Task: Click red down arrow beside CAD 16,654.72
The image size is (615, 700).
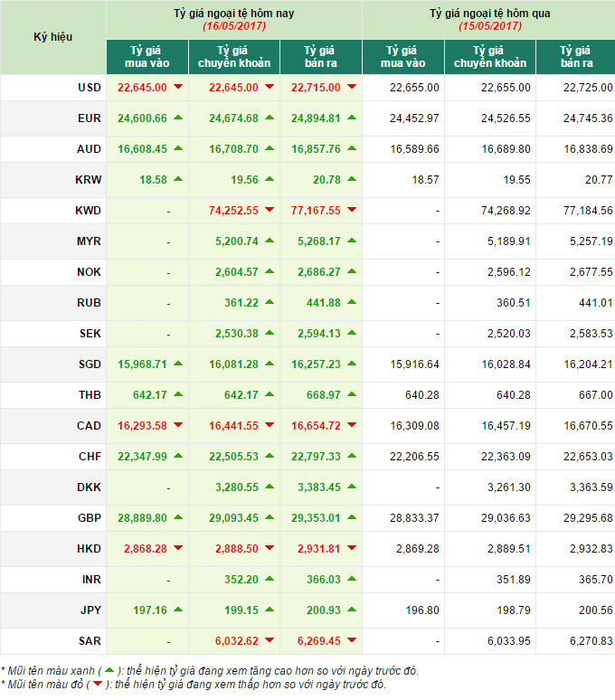Action: pyautogui.click(x=352, y=424)
